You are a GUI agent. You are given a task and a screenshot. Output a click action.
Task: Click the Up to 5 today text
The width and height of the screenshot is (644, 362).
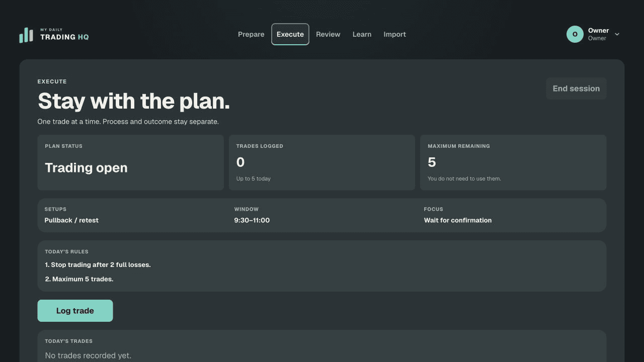point(254,178)
